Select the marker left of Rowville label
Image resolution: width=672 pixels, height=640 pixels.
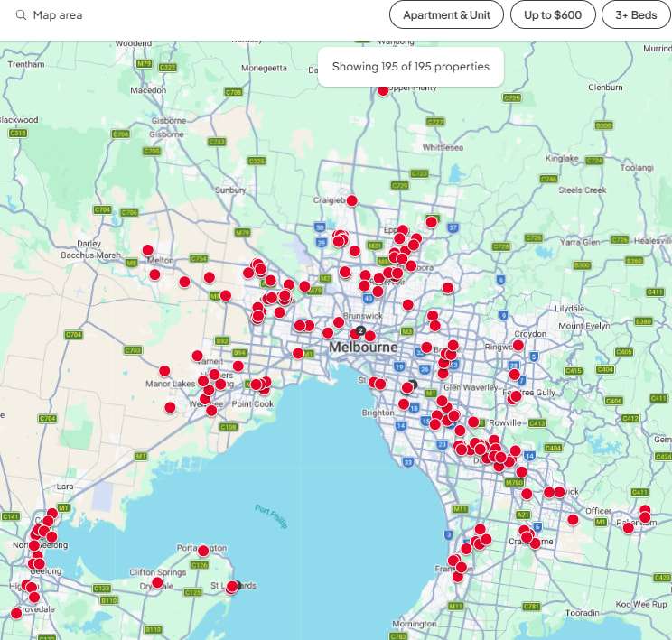[x=473, y=422]
